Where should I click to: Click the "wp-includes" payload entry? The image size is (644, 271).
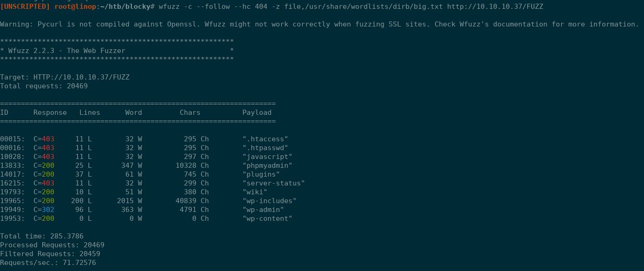269,201
